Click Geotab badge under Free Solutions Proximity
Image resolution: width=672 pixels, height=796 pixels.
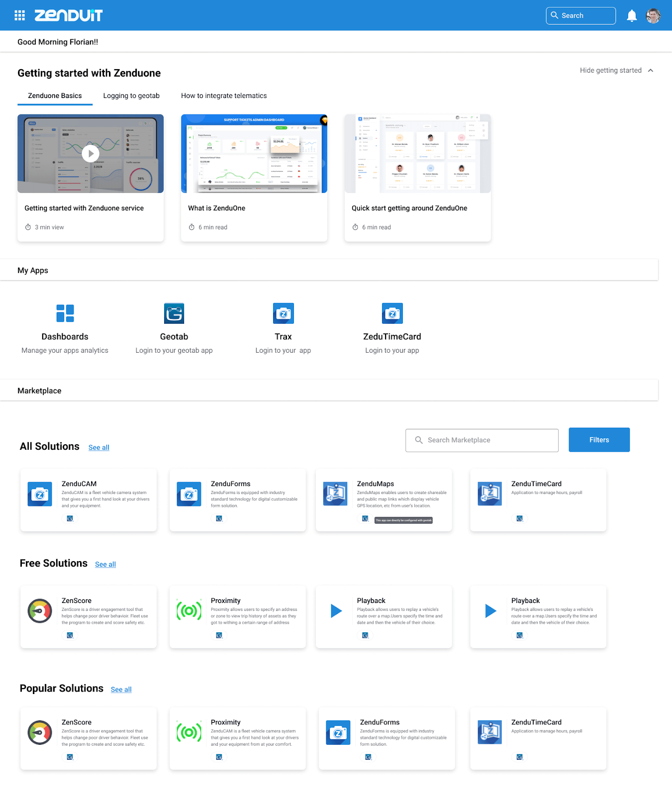(219, 635)
